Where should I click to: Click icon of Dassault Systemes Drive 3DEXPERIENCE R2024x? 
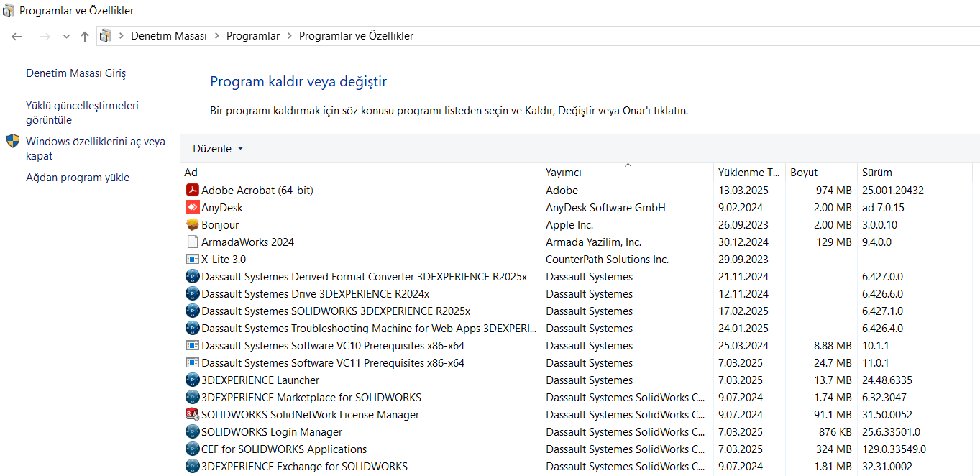(x=192, y=294)
